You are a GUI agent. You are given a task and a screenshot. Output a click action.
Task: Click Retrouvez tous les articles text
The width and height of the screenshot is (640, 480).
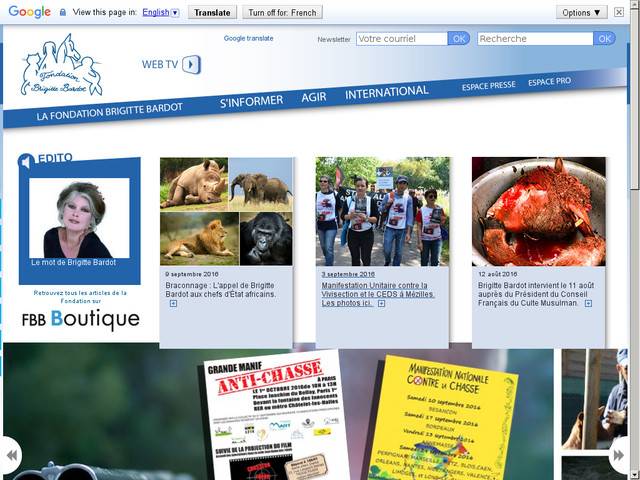[x=80, y=297]
